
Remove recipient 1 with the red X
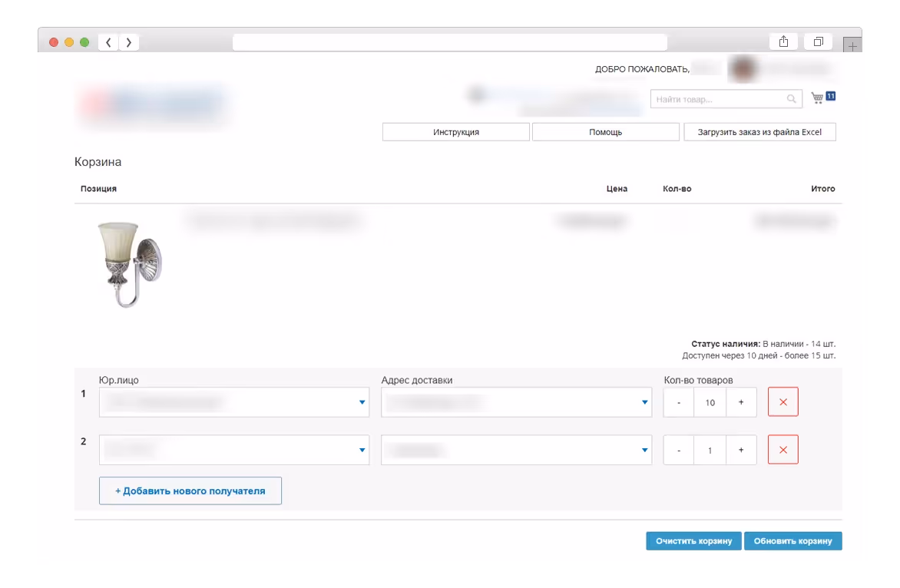(783, 402)
